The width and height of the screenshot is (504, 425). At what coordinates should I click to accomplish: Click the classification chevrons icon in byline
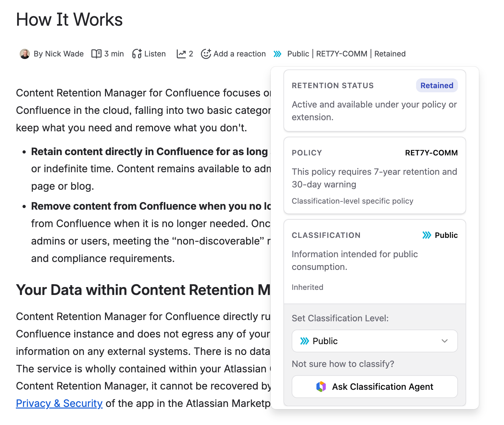click(x=278, y=54)
